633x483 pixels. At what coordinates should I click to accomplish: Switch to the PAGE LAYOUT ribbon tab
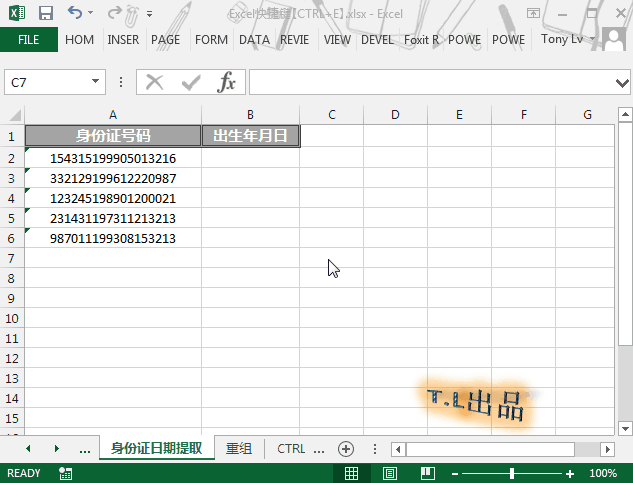[x=166, y=40]
